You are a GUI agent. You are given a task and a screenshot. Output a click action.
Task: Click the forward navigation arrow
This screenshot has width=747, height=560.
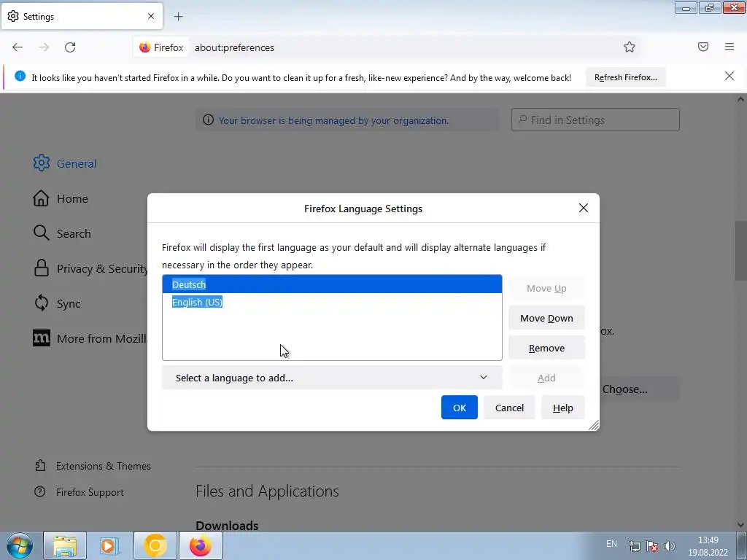44,47
